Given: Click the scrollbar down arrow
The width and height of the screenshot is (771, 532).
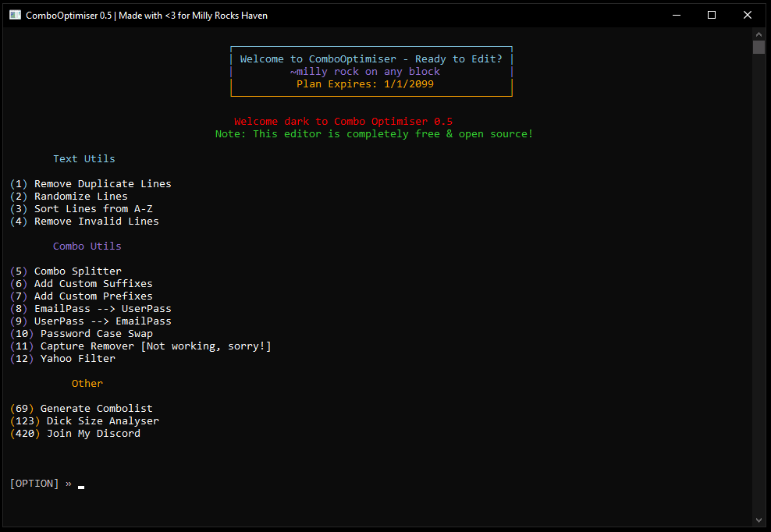Looking at the screenshot, I should coord(759,520).
